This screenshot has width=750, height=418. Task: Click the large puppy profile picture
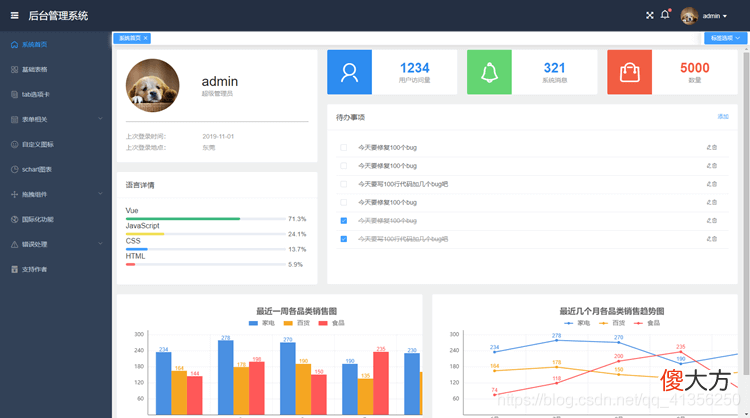(153, 86)
